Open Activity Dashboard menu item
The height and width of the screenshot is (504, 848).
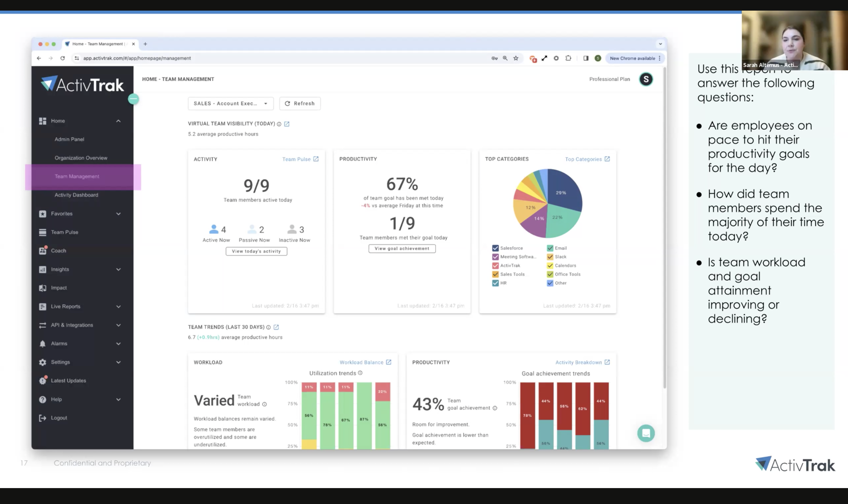click(76, 195)
